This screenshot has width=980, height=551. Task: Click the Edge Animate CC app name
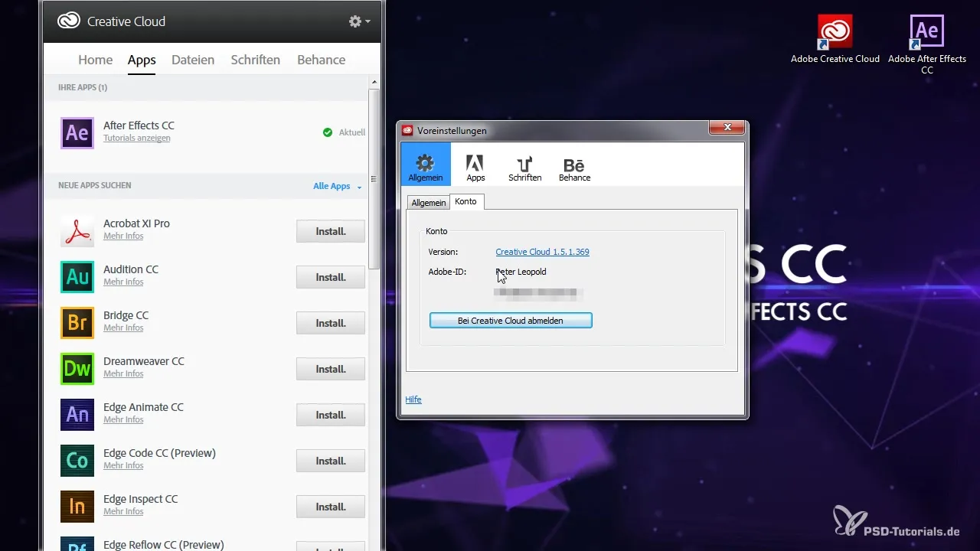point(143,407)
